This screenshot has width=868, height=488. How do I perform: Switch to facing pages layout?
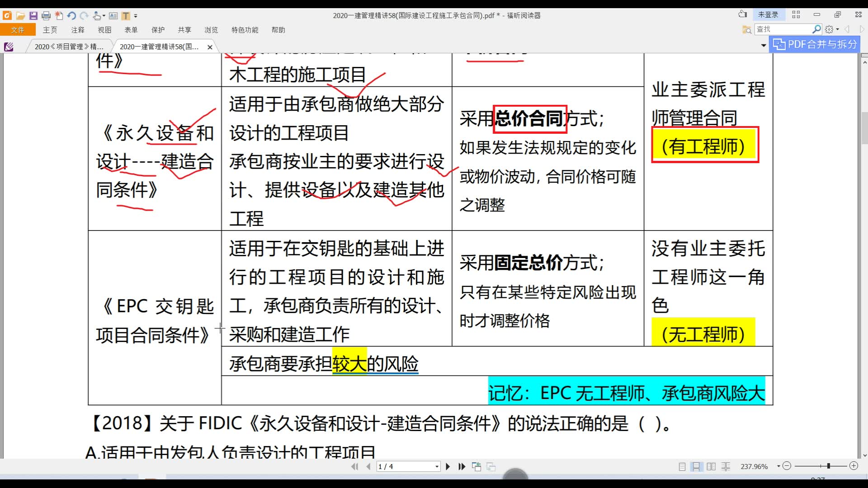click(x=711, y=466)
